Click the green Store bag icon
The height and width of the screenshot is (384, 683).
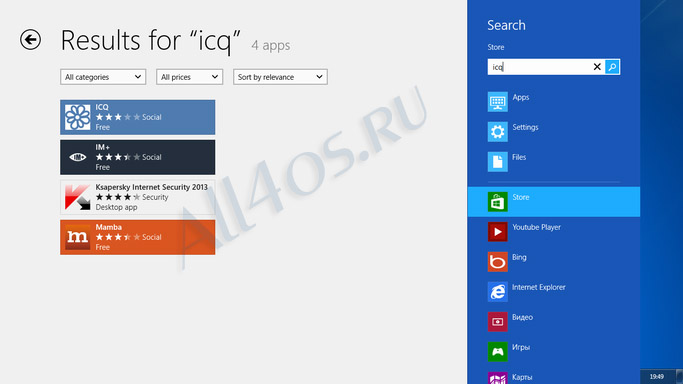[x=497, y=202]
